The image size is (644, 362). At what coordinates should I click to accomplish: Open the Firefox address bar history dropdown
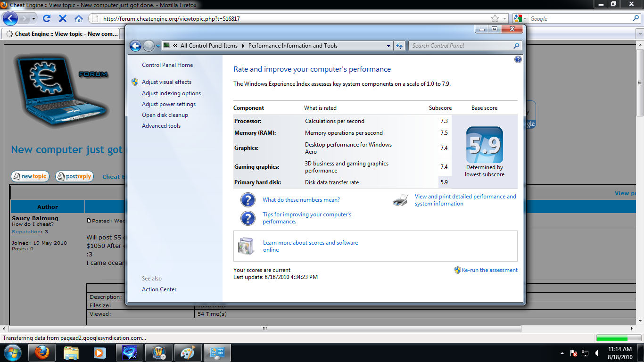[505, 19]
